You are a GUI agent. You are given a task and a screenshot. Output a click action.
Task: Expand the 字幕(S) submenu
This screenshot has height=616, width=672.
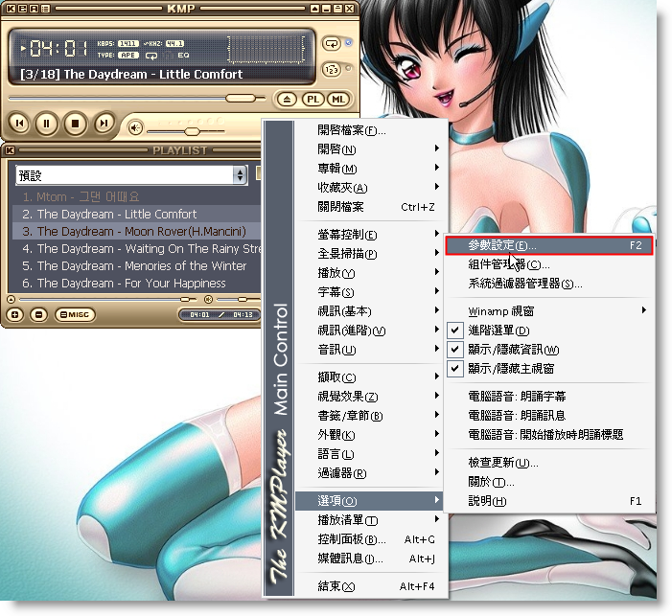pyautogui.click(x=369, y=292)
